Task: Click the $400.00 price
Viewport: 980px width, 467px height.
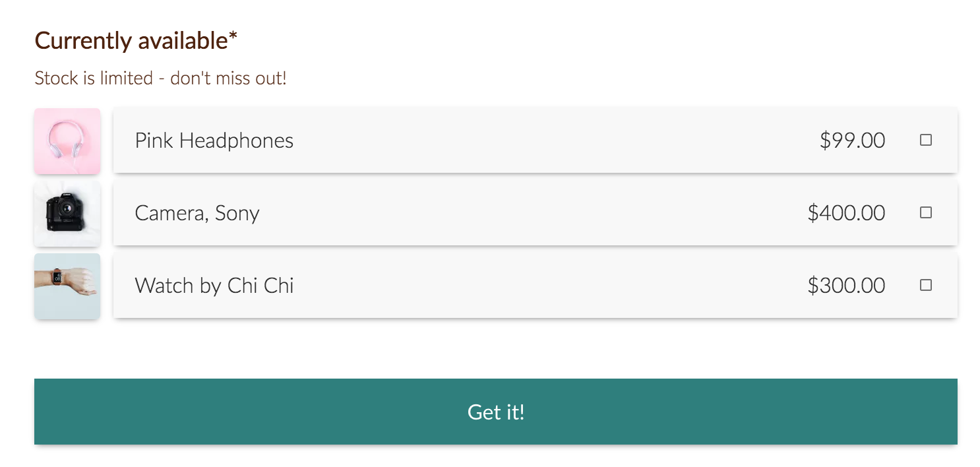Action: click(x=846, y=213)
